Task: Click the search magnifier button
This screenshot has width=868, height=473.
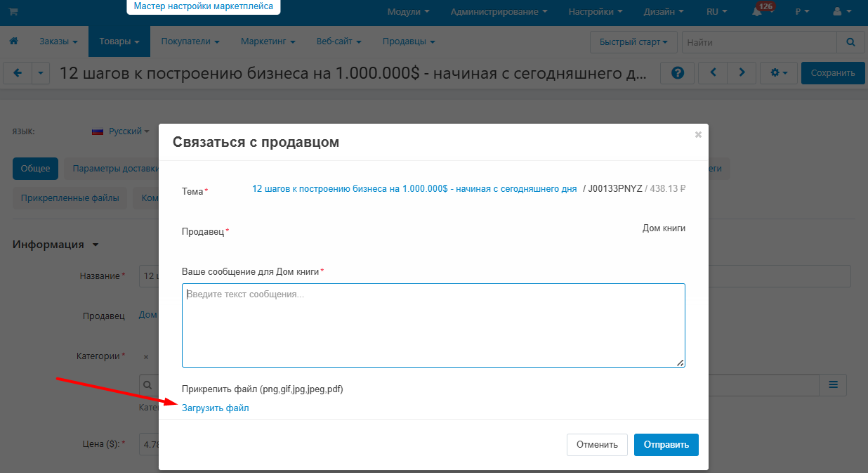Action: click(x=851, y=42)
